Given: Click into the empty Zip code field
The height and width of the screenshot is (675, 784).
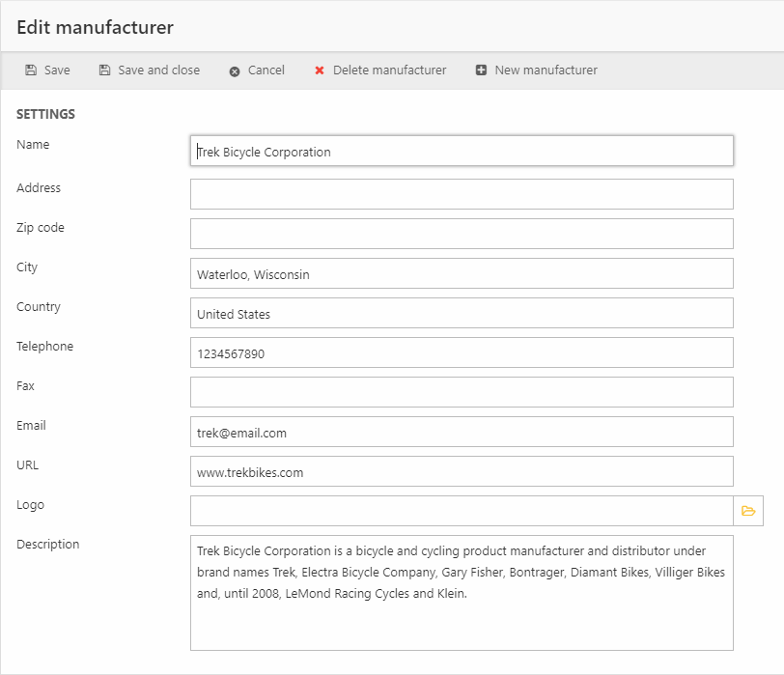Looking at the screenshot, I should [462, 234].
